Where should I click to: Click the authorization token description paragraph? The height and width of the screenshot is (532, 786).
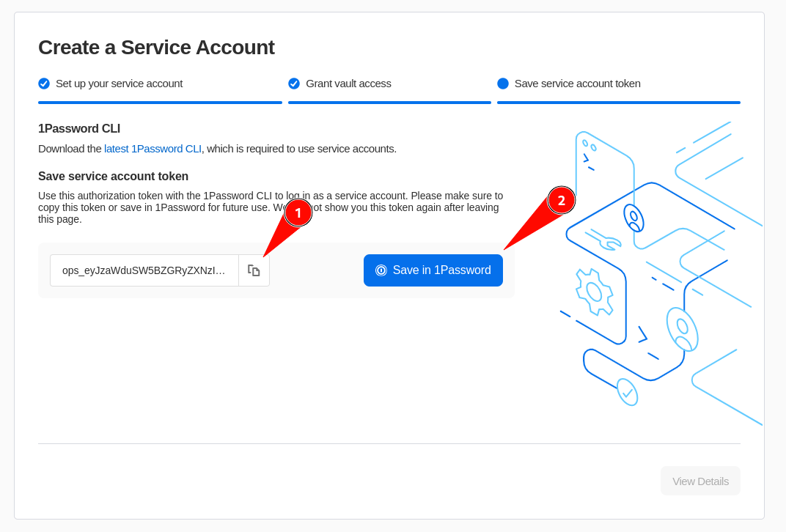(x=271, y=207)
